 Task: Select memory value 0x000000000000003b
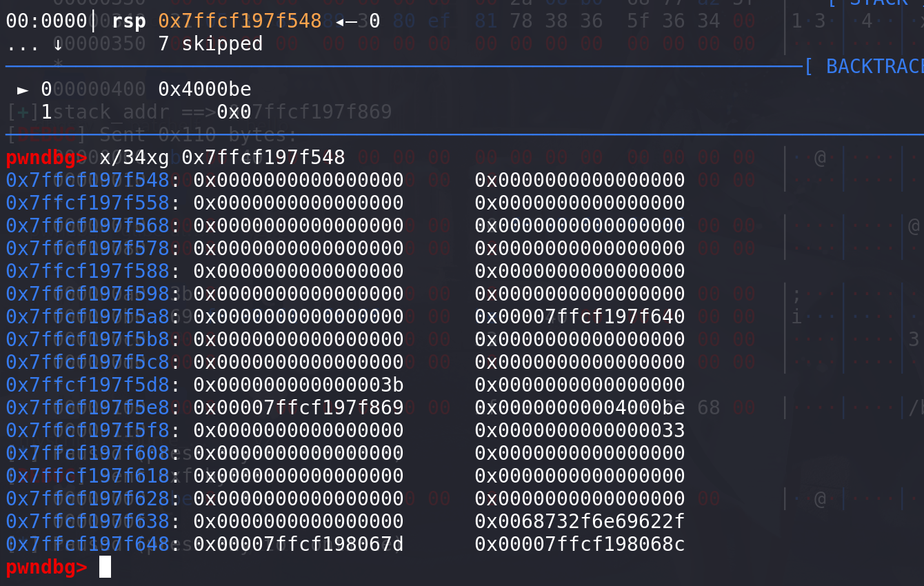(299, 385)
